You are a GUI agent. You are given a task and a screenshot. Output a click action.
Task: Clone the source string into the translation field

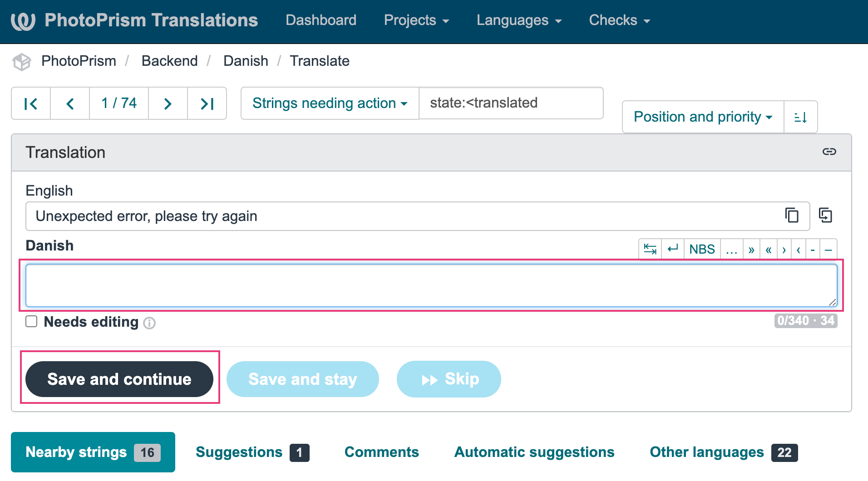coord(826,216)
